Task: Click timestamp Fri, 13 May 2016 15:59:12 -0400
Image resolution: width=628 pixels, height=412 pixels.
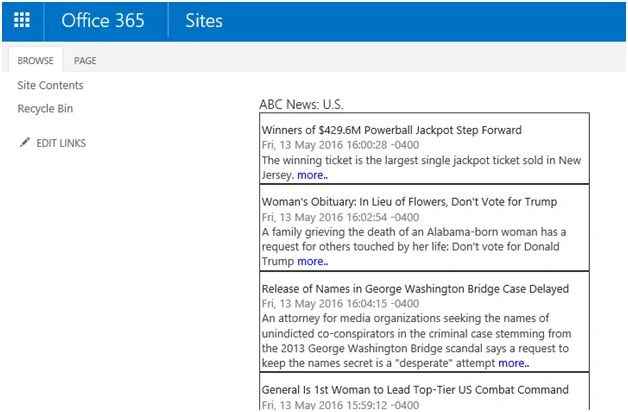Action: point(340,405)
